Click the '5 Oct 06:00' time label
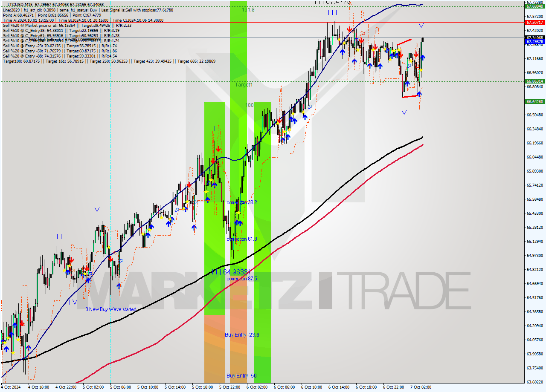This screenshot has width=546, height=392. tap(120, 387)
